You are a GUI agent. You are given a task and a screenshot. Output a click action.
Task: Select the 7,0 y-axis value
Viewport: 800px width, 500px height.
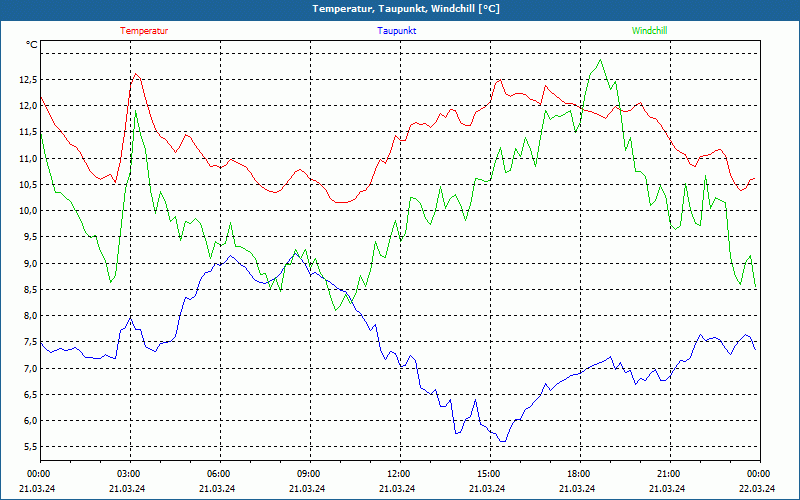31,368
